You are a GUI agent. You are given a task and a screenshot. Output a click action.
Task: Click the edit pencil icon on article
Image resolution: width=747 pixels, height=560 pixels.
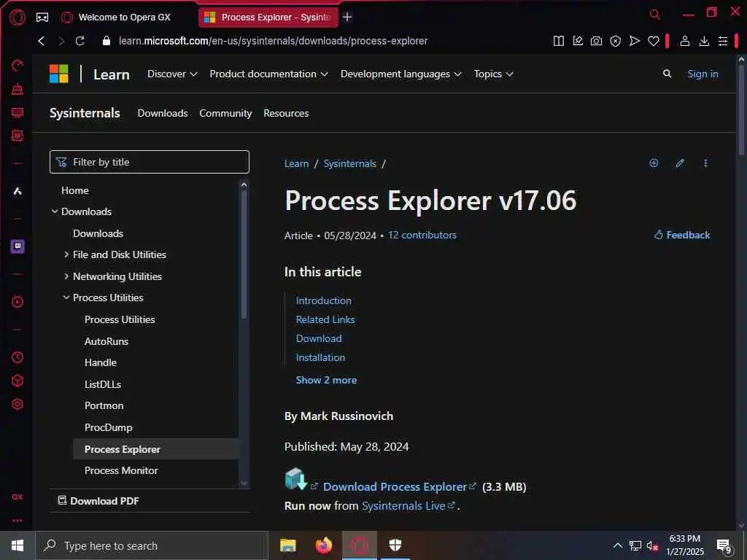[x=680, y=163]
